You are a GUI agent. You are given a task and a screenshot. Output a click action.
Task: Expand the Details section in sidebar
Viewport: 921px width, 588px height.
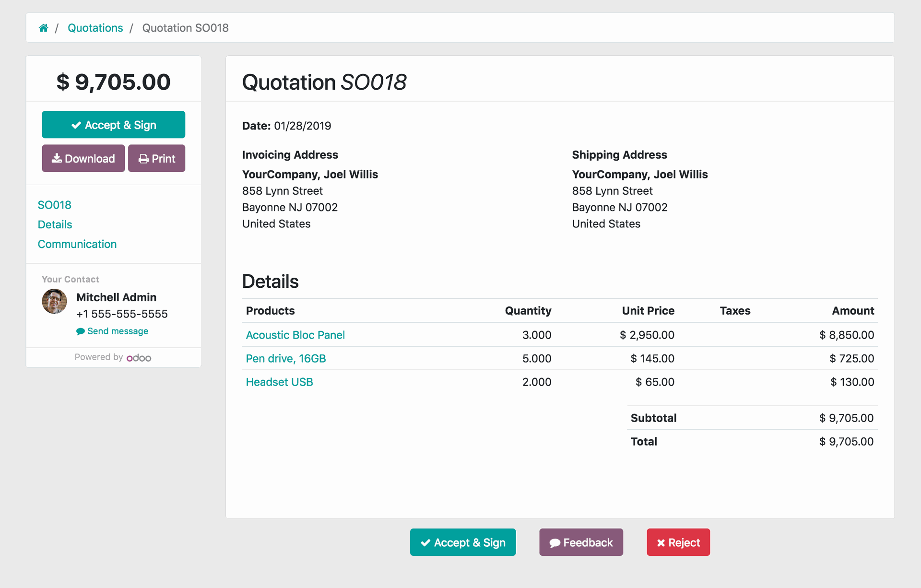pos(55,224)
